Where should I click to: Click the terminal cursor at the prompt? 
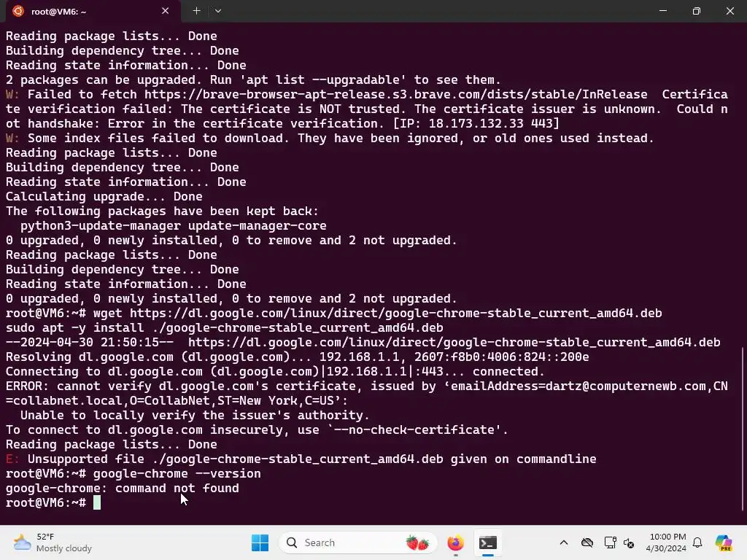coord(97,502)
